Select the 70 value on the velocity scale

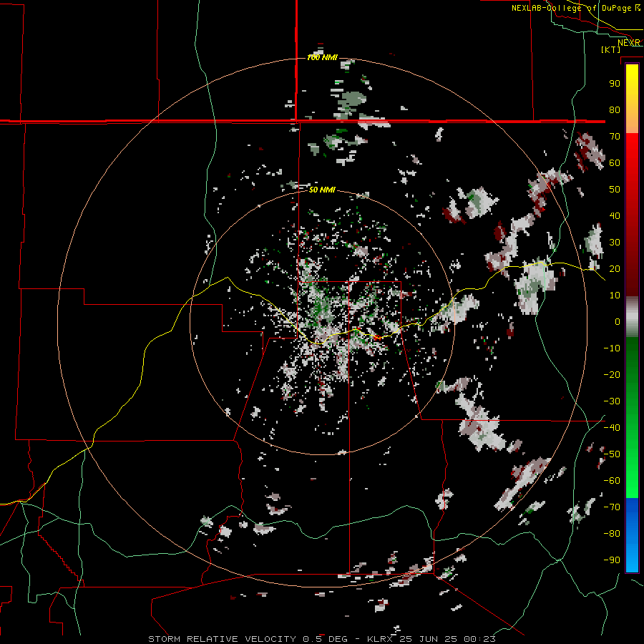(x=615, y=137)
